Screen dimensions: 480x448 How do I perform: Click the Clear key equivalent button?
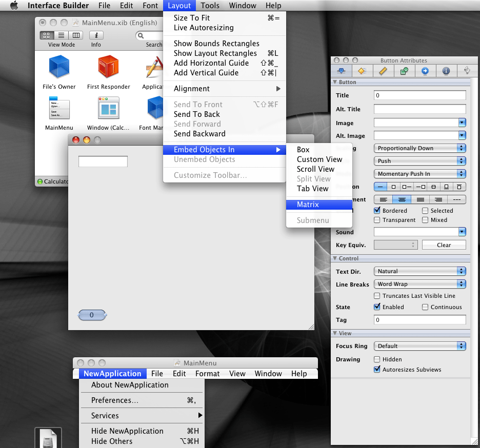[444, 245]
